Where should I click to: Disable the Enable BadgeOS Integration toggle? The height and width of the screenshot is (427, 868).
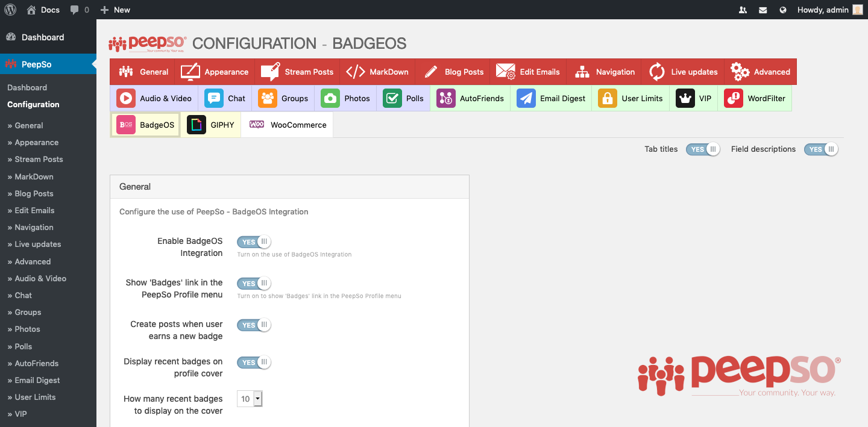(254, 242)
